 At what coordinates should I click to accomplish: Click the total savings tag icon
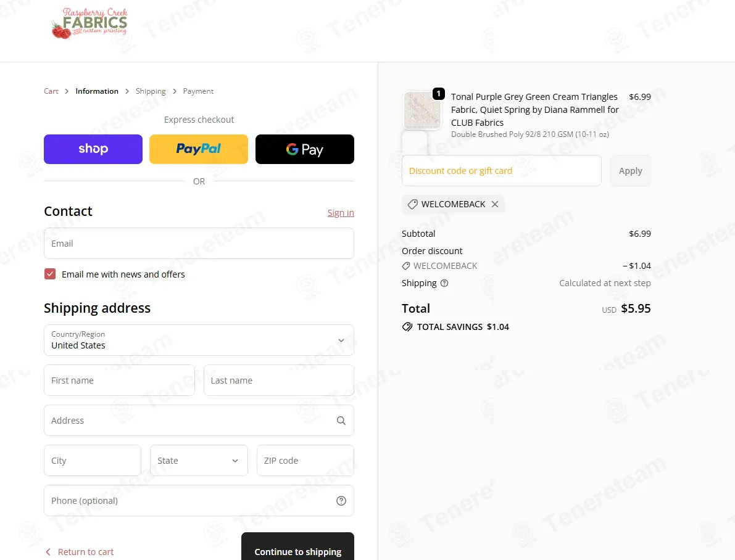coord(407,327)
